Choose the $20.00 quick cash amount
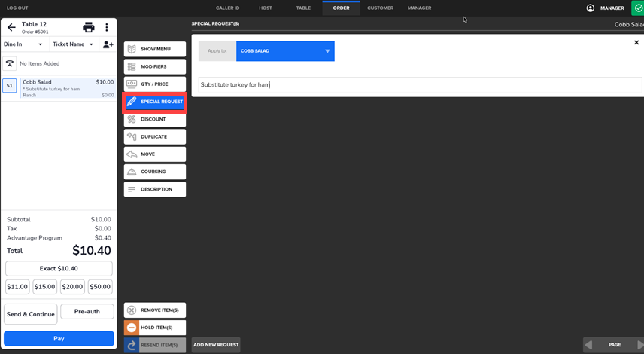 pyautogui.click(x=72, y=287)
